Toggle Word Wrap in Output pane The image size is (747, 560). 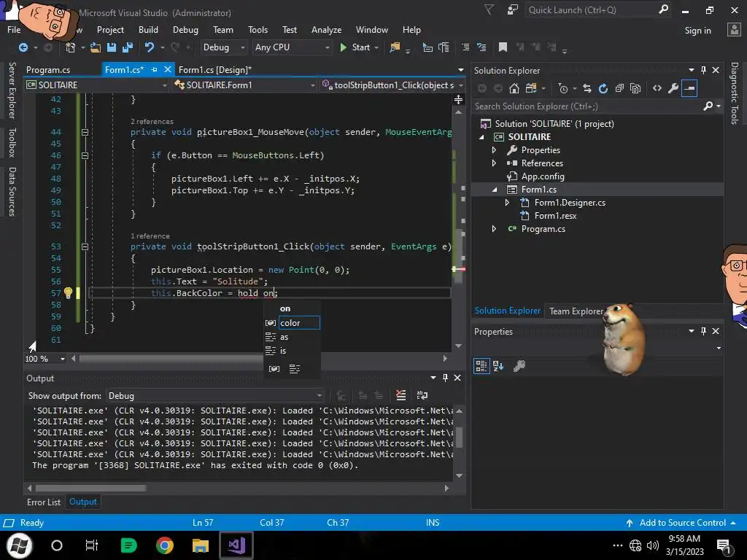[x=422, y=395]
